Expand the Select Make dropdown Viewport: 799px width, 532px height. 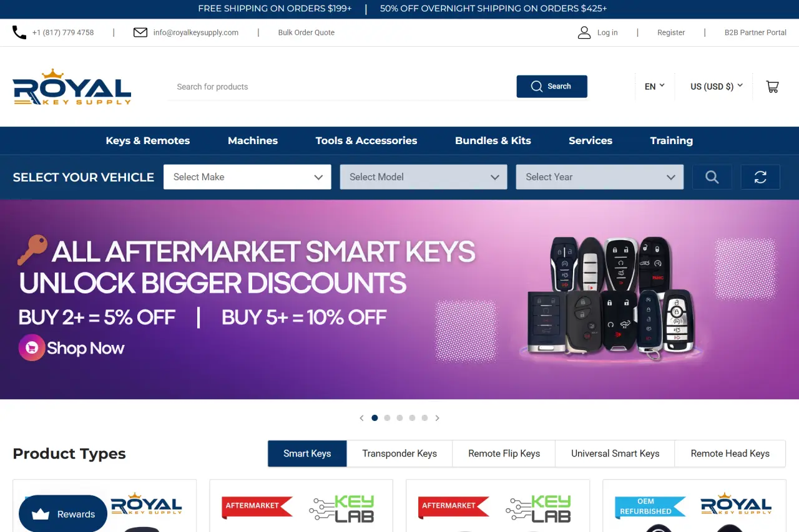(247, 177)
